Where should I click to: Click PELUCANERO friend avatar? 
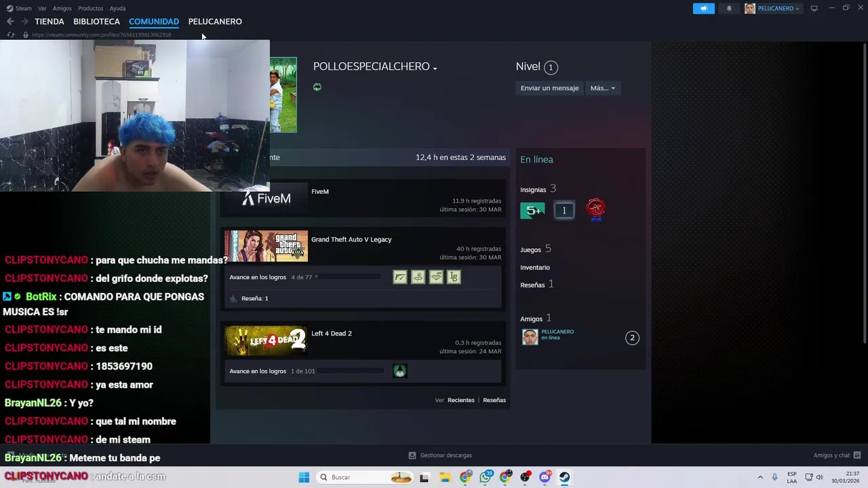tap(530, 337)
